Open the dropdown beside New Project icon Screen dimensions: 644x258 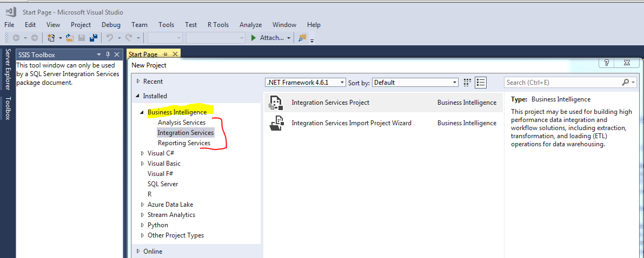[61, 38]
